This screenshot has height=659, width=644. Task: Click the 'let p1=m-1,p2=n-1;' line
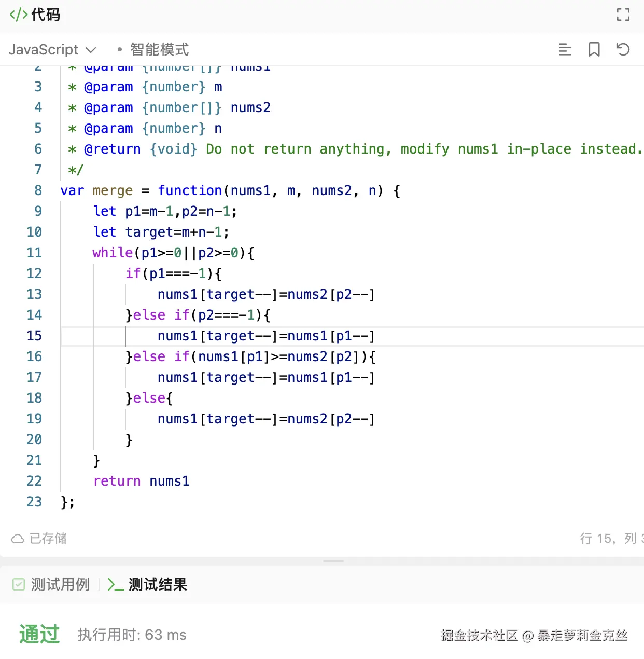(165, 211)
